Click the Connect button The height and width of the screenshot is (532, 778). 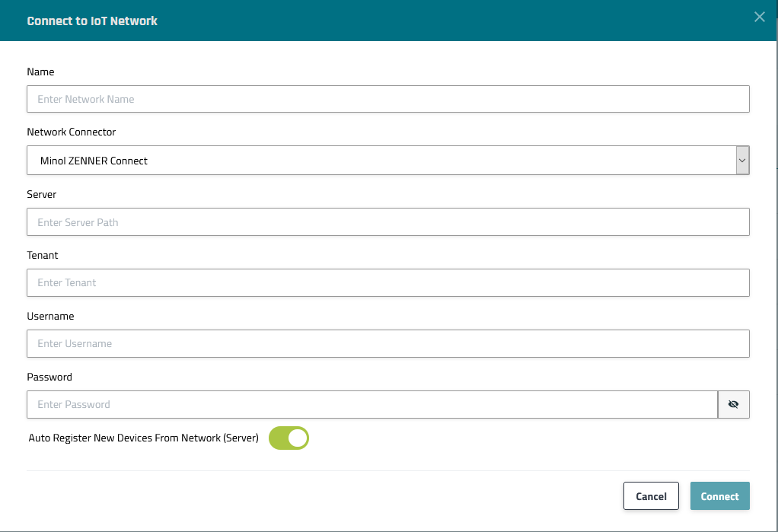(x=719, y=496)
